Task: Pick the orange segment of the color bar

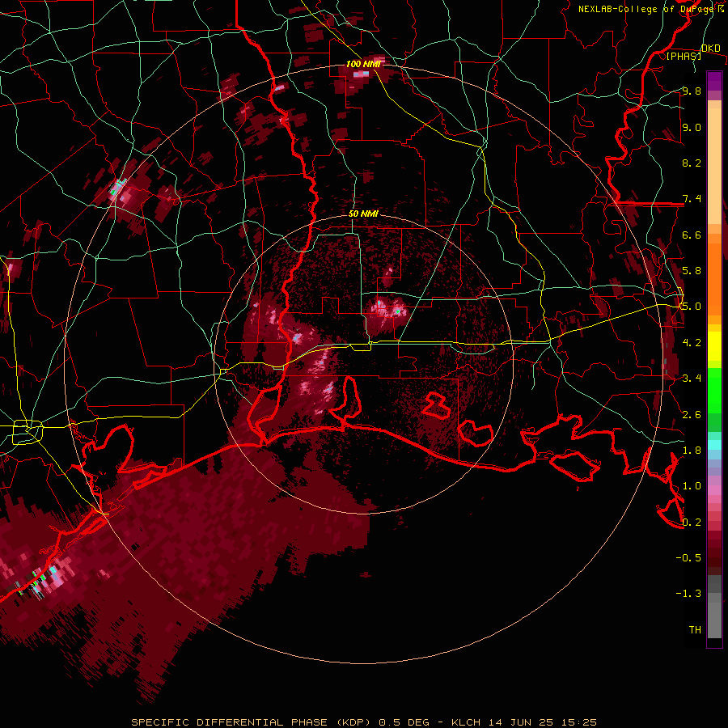Action: pos(714,274)
